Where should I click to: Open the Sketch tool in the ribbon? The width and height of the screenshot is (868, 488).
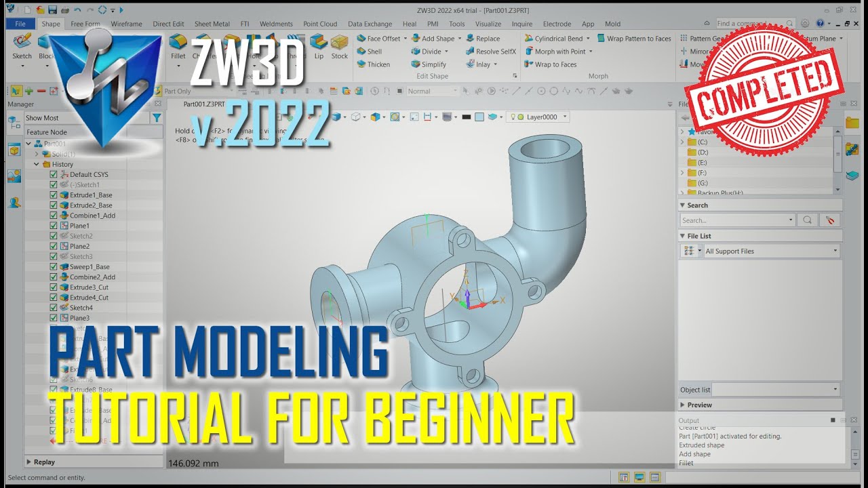[x=22, y=46]
